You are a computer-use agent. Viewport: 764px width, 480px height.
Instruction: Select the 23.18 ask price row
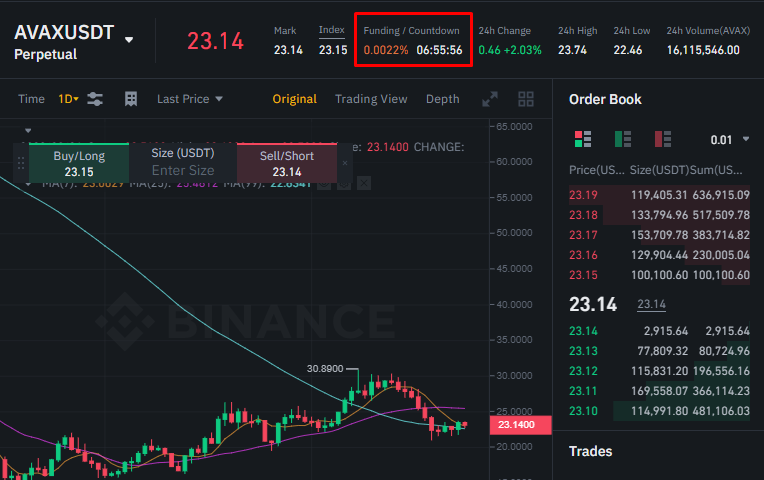tap(659, 215)
